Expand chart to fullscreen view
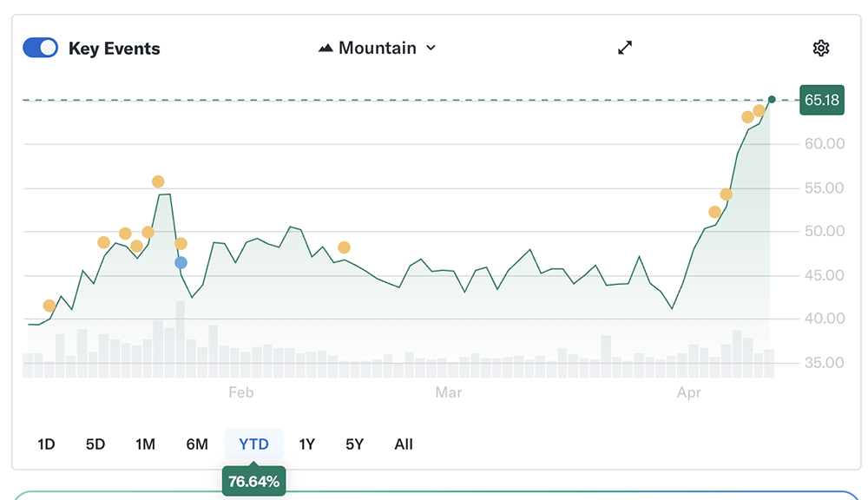 pyautogui.click(x=625, y=49)
